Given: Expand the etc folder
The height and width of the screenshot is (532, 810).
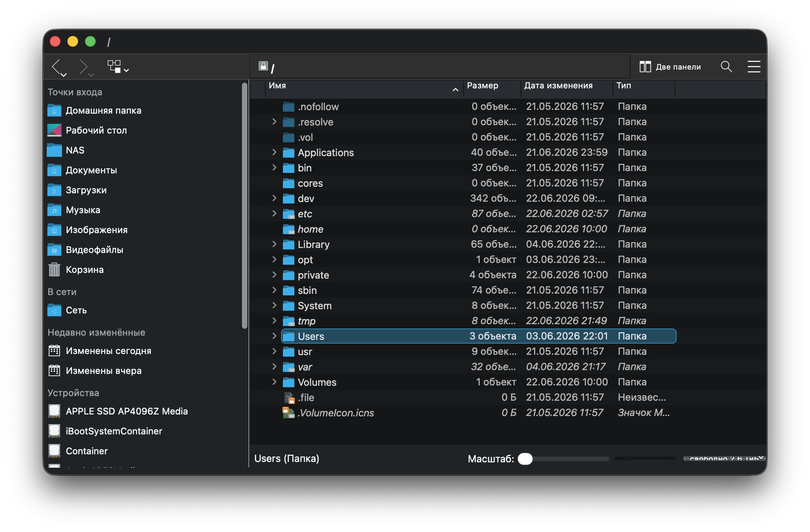Looking at the screenshot, I should [274, 214].
